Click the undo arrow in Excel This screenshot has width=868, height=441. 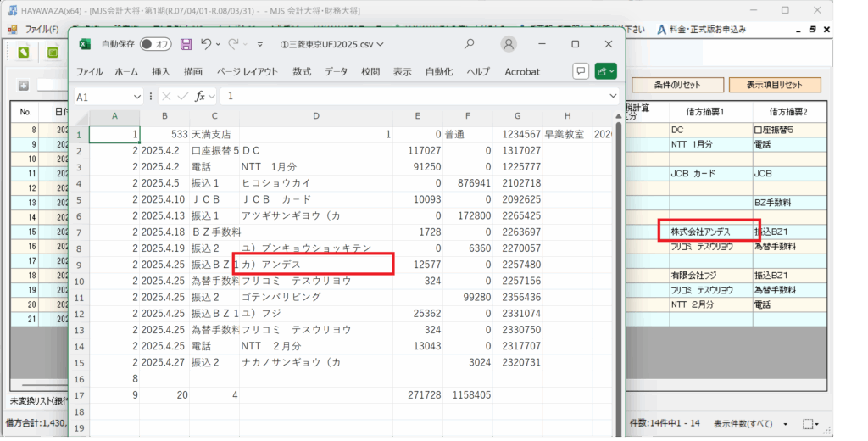point(206,44)
